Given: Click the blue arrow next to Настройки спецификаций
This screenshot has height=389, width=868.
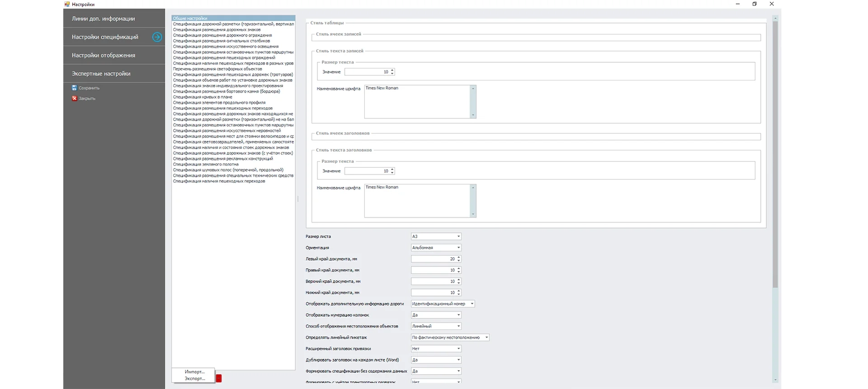Looking at the screenshot, I should tap(157, 37).
